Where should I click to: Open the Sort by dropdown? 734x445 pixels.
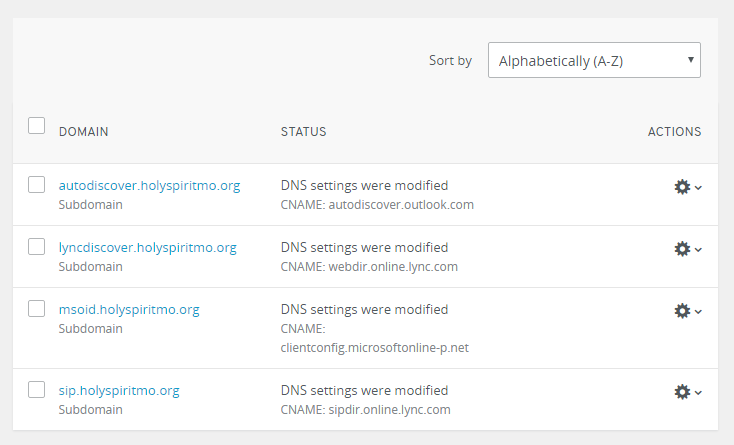point(594,60)
